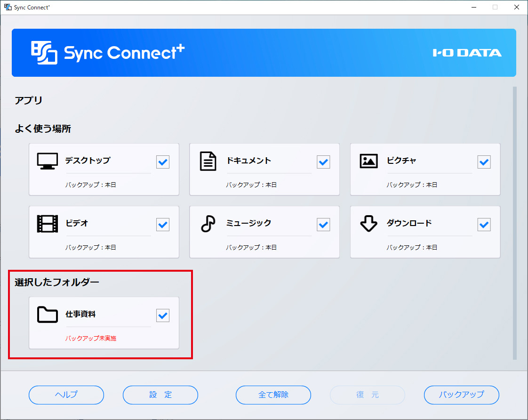This screenshot has height=420, width=528.
Task: Click the Video film strip icon
Action: coord(47,224)
